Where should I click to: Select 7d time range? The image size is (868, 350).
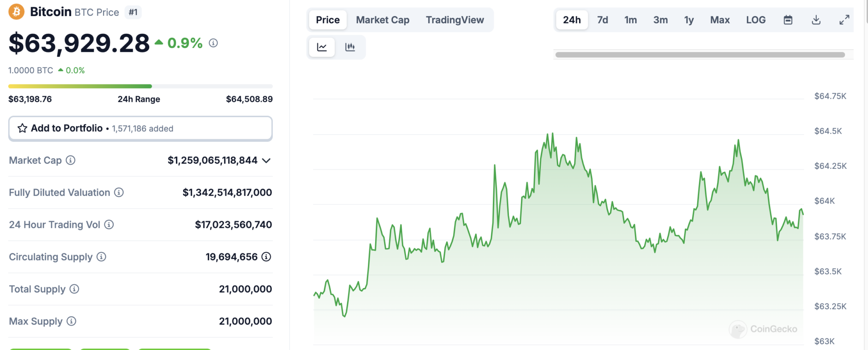coord(602,20)
